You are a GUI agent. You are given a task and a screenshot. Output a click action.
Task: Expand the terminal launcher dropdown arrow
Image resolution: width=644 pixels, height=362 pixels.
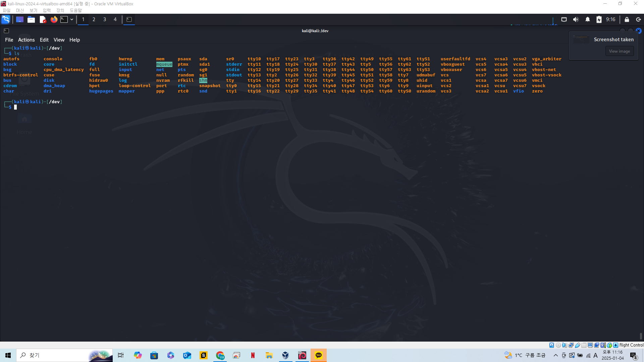pos(72,19)
